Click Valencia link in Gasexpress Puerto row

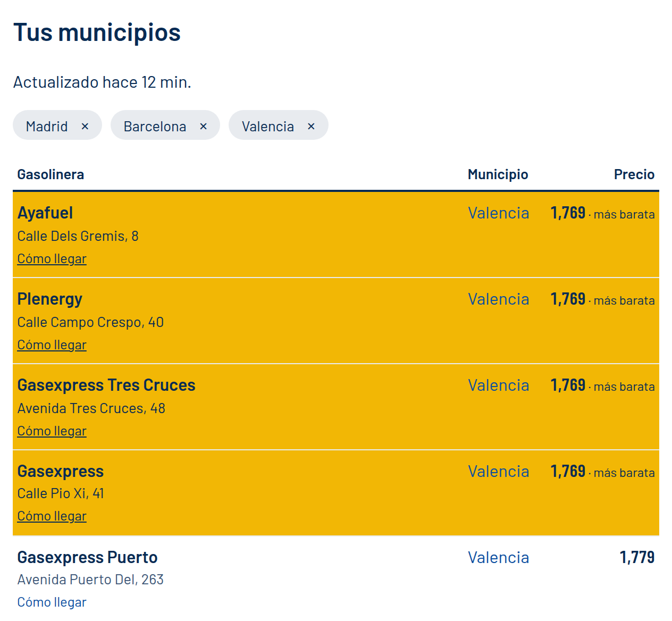[498, 558]
